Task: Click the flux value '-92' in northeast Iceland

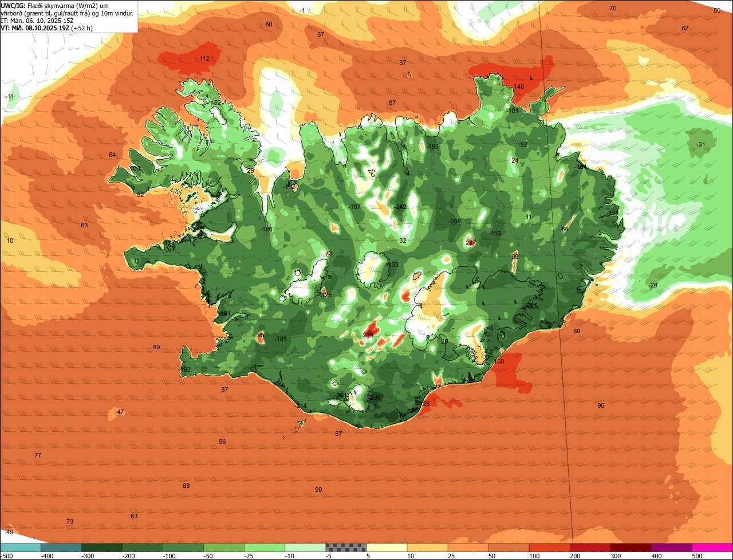Action: 522,145
